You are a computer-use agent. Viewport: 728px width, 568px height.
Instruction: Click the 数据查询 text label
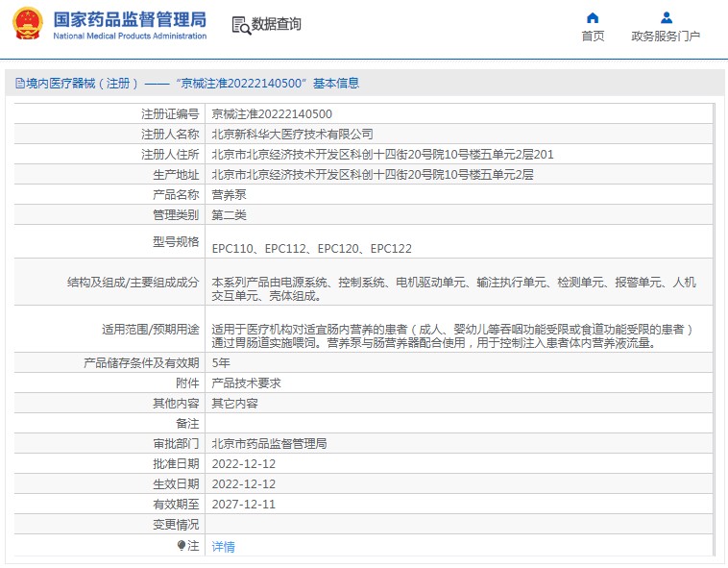(x=277, y=24)
